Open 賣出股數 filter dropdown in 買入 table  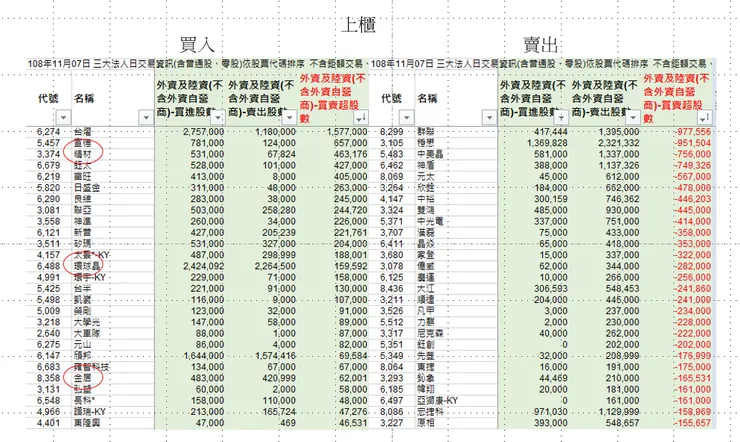click(x=289, y=117)
